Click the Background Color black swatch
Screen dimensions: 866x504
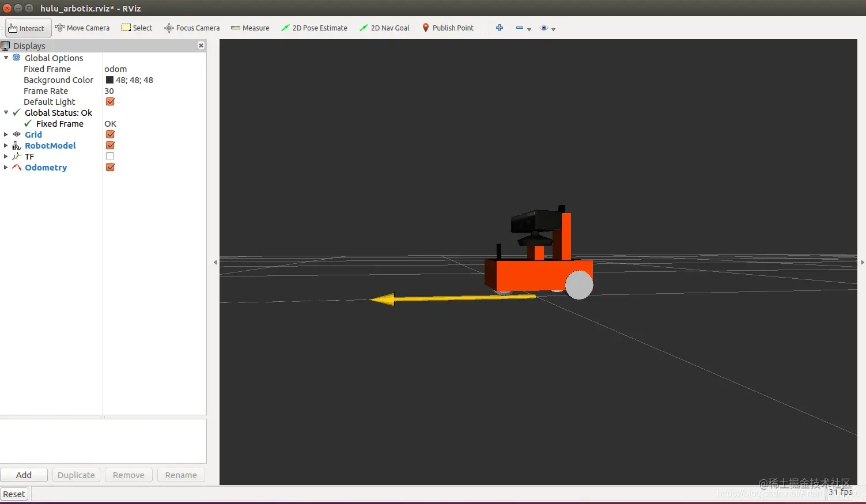tap(109, 80)
